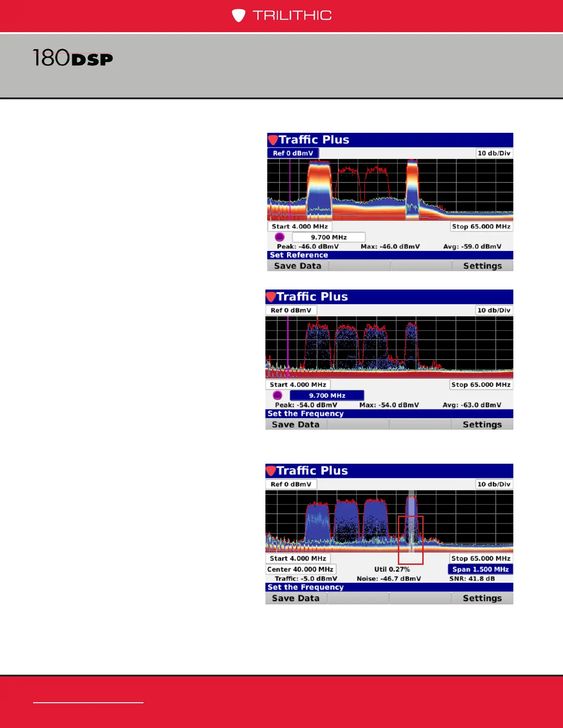563x728 pixels.
Task: Click 10 db/Div in the middle Traffic Plus screen
Action: click(x=494, y=310)
